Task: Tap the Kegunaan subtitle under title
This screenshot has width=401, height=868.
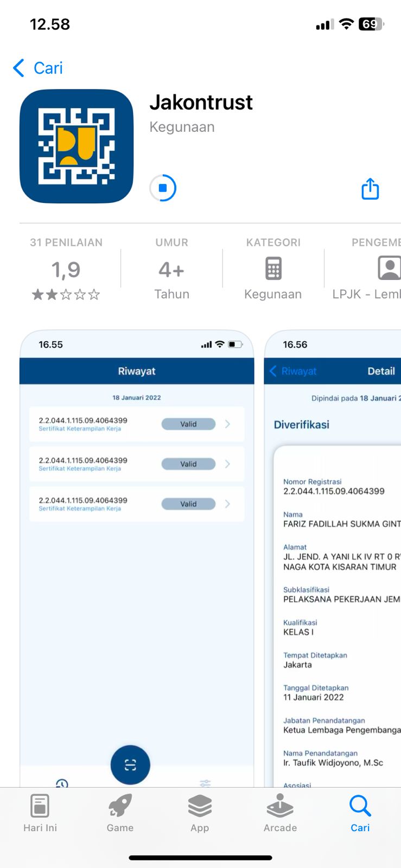Action: [182, 127]
